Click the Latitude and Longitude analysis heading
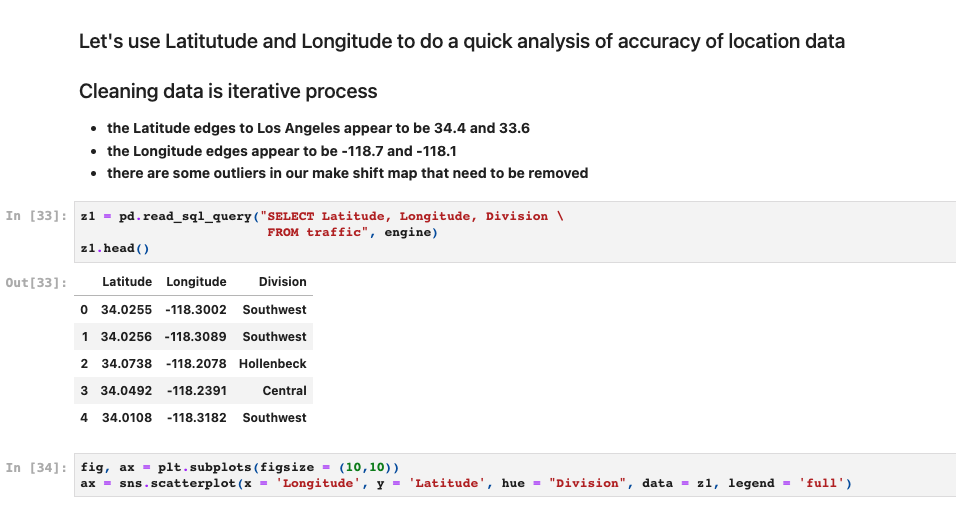Image resolution: width=956 pixels, height=507 pixels. click(462, 41)
